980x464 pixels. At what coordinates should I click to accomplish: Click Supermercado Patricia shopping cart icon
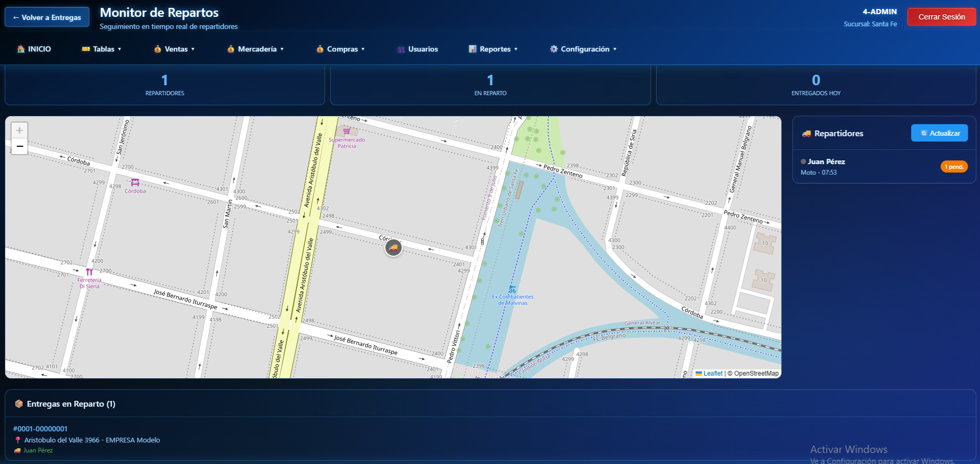[346, 131]
